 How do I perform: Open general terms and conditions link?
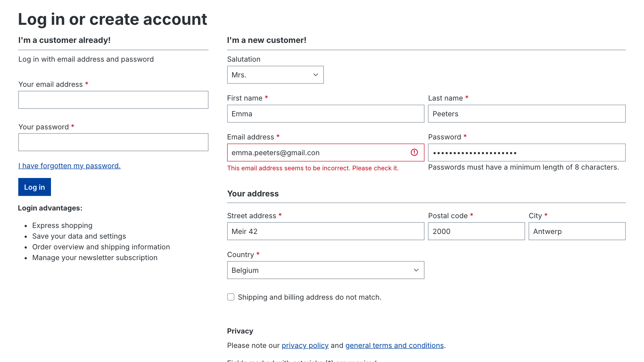(394, 346)
